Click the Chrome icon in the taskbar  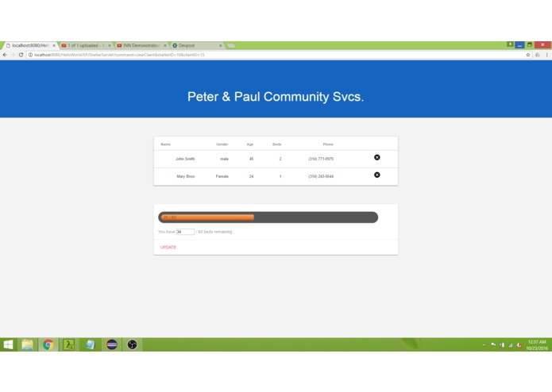point(48,344)
